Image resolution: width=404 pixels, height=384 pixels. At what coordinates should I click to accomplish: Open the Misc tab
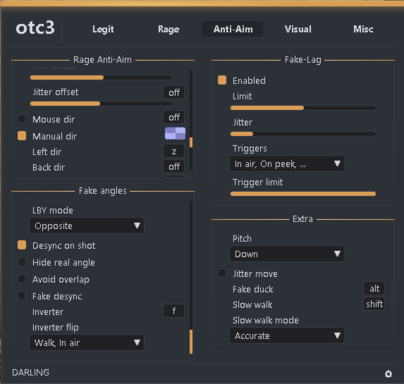point(363,29)
